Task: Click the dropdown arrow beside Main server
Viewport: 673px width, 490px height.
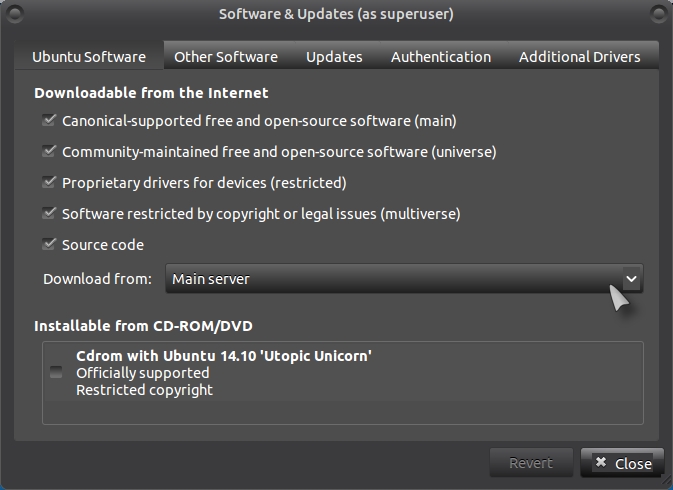Action: click(630, 279)
